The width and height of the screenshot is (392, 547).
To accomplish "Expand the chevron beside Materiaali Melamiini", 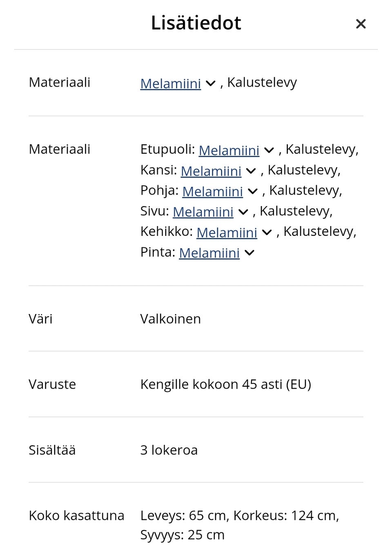I will pyautogui.click(x=210, y=83).
